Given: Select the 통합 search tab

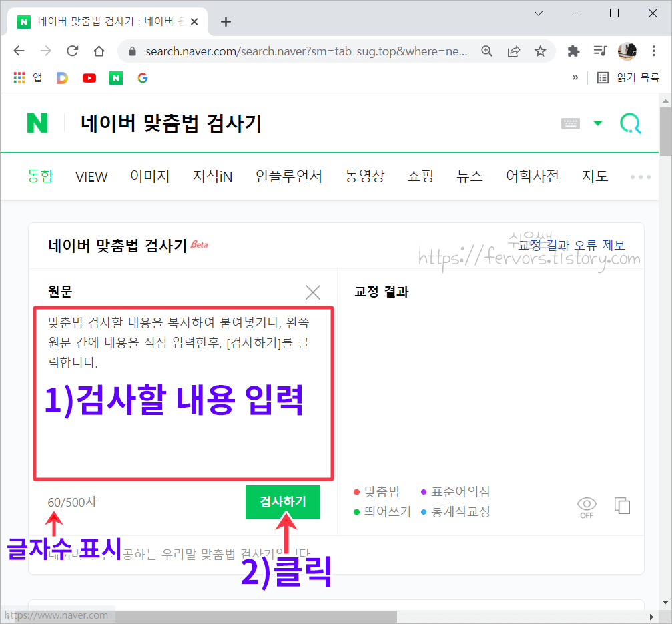Looking at the screenshot, I should point(40,176).
